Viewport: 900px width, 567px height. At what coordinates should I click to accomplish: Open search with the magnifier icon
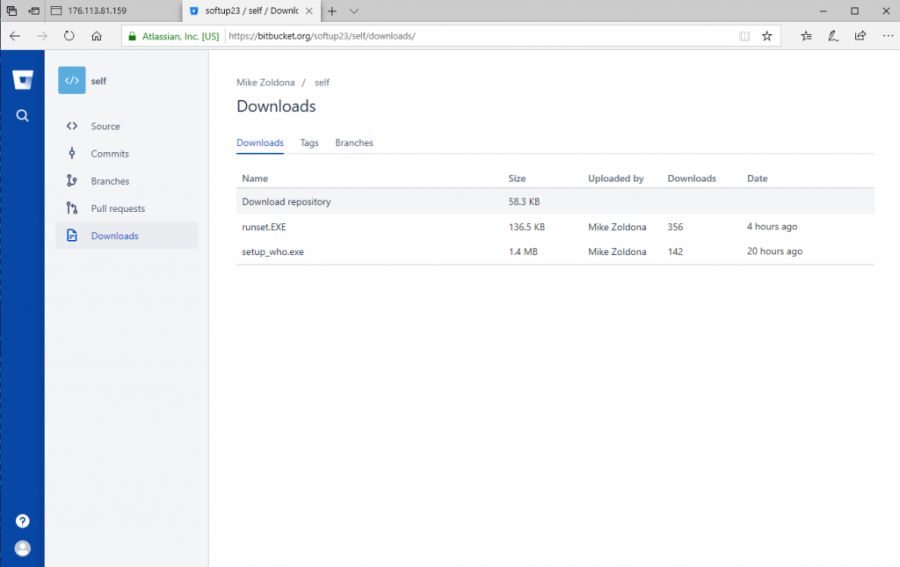click(22, 116)
